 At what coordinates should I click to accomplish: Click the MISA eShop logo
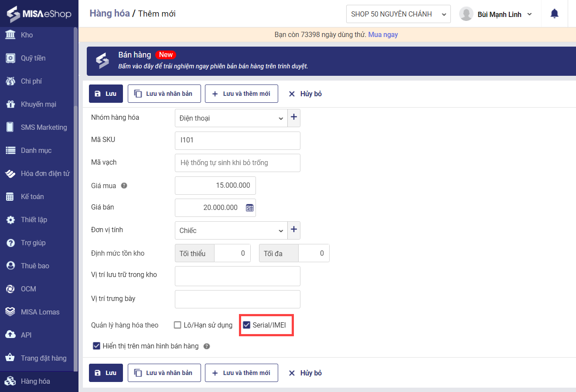pos(39,14)
